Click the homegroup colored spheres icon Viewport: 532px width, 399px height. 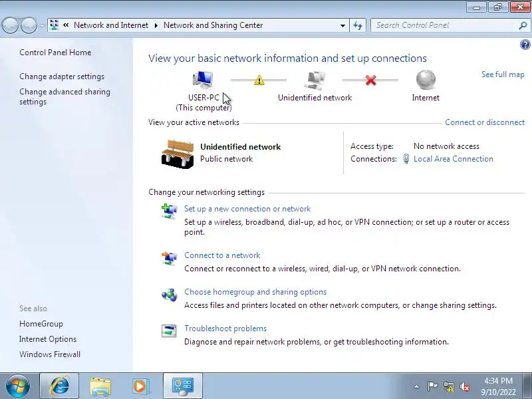click(169, 295)
